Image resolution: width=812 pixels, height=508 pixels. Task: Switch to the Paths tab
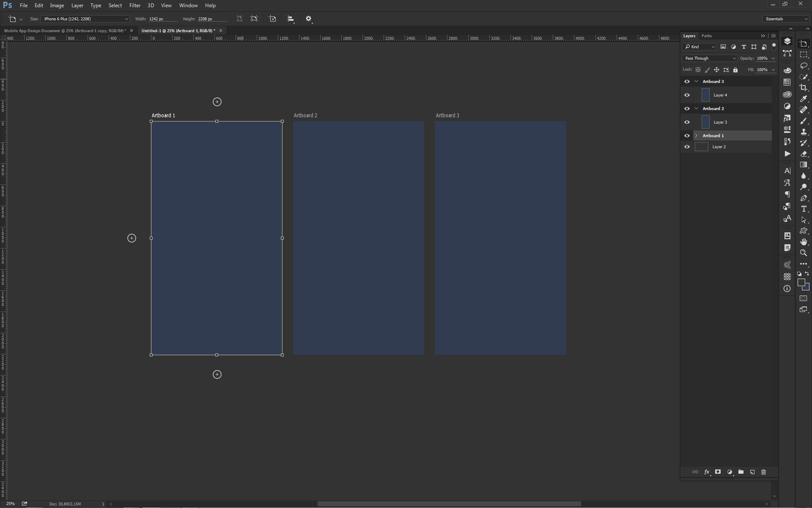click(706, 36)
